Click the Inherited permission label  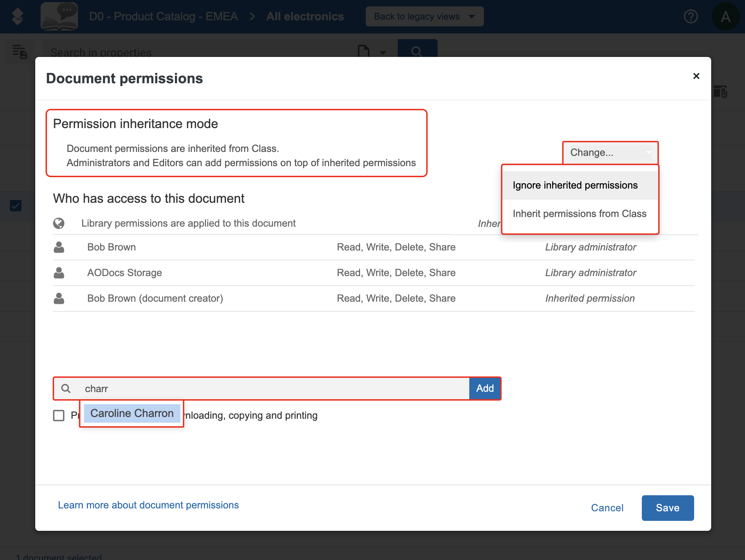click(590, 299)
